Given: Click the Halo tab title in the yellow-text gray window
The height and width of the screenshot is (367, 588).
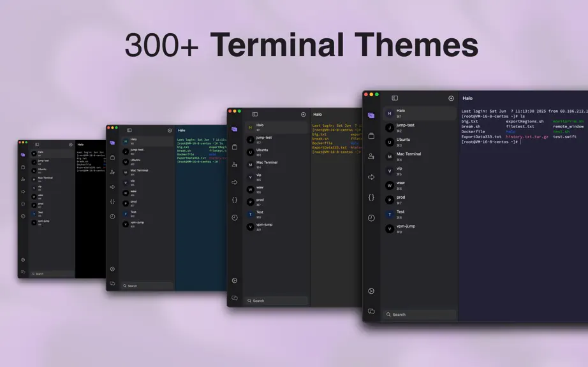Looking at the screenshot, I should pos(318,114).
